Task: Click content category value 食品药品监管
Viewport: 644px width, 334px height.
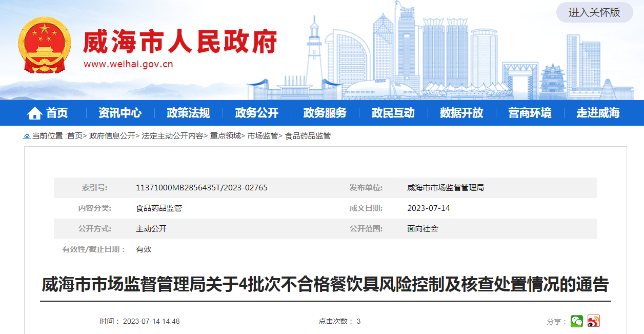Action: tap(159, 208)
